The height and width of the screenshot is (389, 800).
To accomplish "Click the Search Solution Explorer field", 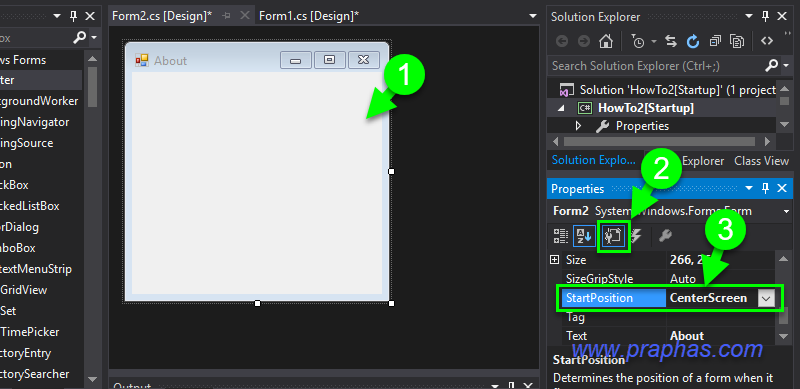I will click(x=657, y=66).
